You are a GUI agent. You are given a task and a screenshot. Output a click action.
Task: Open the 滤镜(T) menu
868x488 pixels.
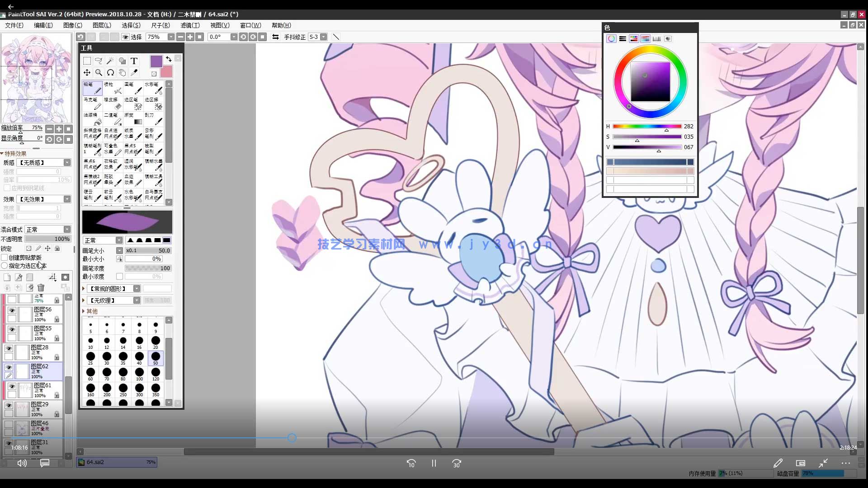pos(190,25)
